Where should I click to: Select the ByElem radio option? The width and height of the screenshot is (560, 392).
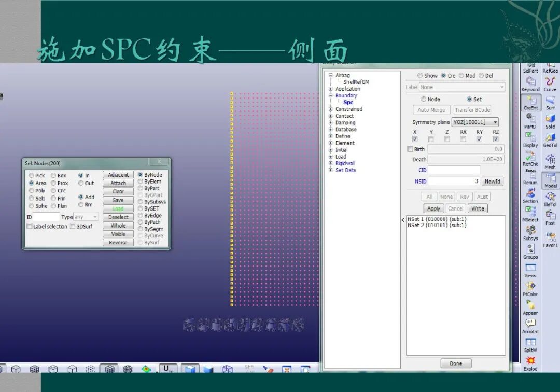(x=150, y=181)
